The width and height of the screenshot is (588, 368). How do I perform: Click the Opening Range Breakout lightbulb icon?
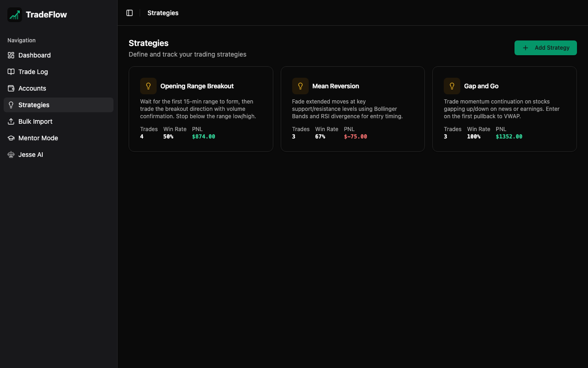[x=148, y=86]
